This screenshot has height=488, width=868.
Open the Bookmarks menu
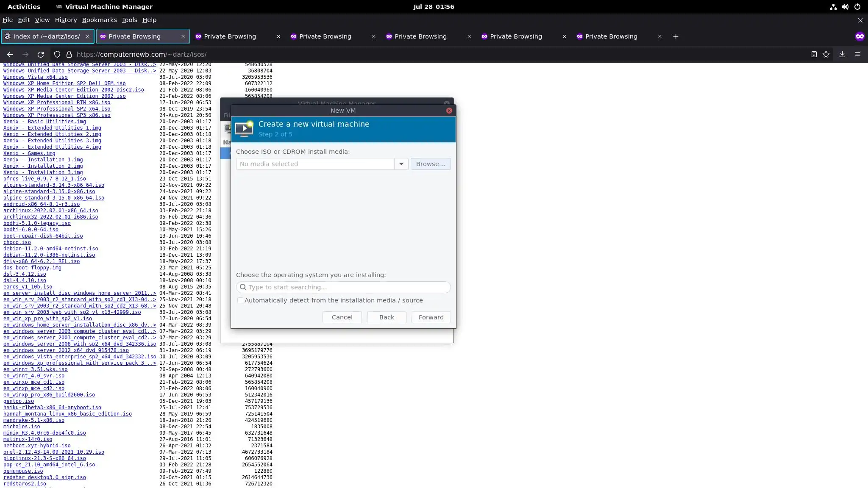(99, 20)
